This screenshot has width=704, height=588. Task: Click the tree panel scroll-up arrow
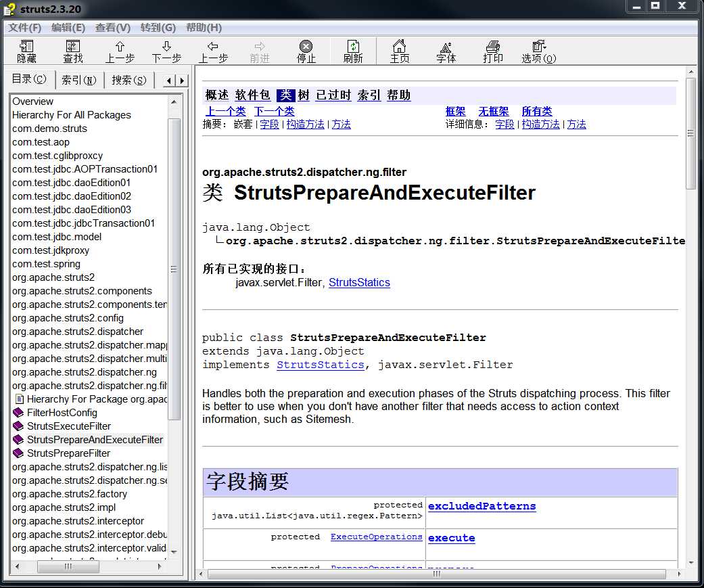(174, 102)
